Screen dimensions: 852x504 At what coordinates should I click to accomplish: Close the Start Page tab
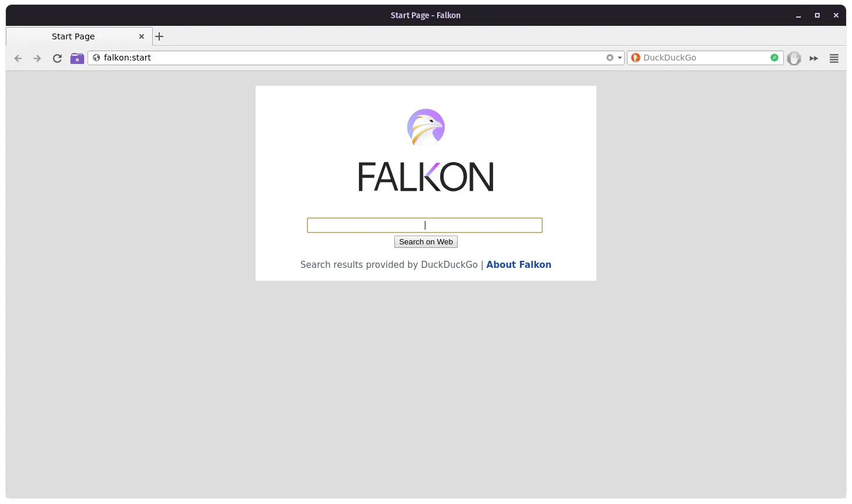tap(142, 36)
